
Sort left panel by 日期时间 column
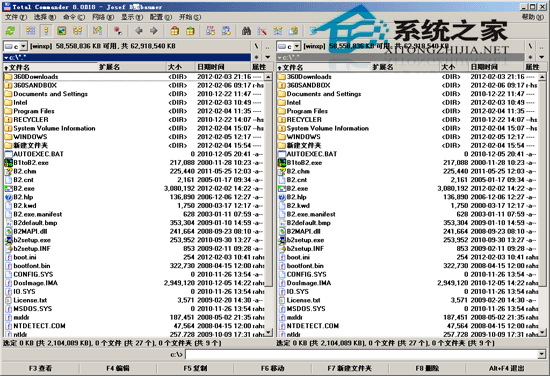coord(222,67)
